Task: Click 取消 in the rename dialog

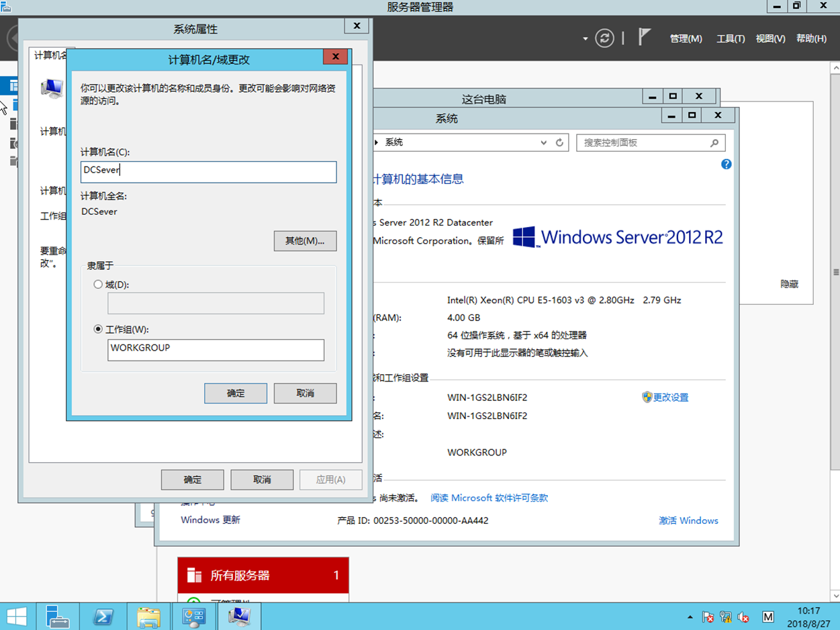Action: point(305,394)
